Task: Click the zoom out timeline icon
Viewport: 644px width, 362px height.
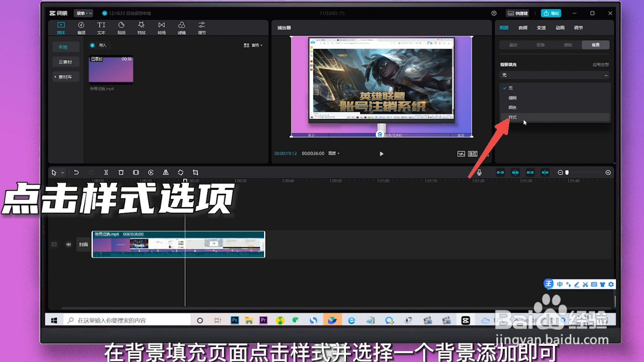Action: 560,173
